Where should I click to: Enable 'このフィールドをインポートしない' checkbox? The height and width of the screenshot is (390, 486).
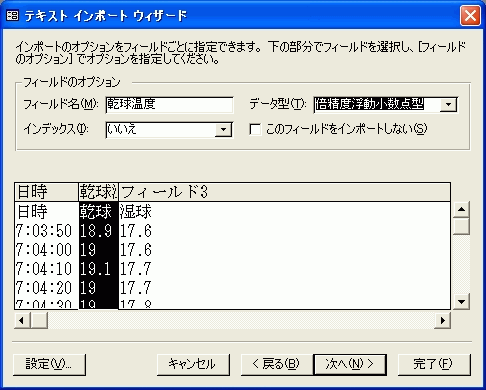pyautogui.click(x=255, y=129)
